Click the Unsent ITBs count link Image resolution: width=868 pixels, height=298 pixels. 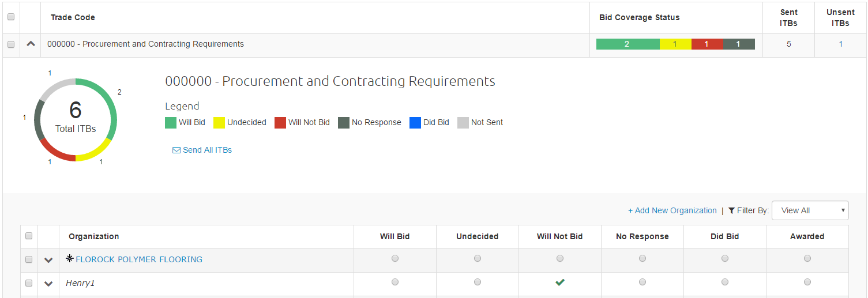click(841, 44)
